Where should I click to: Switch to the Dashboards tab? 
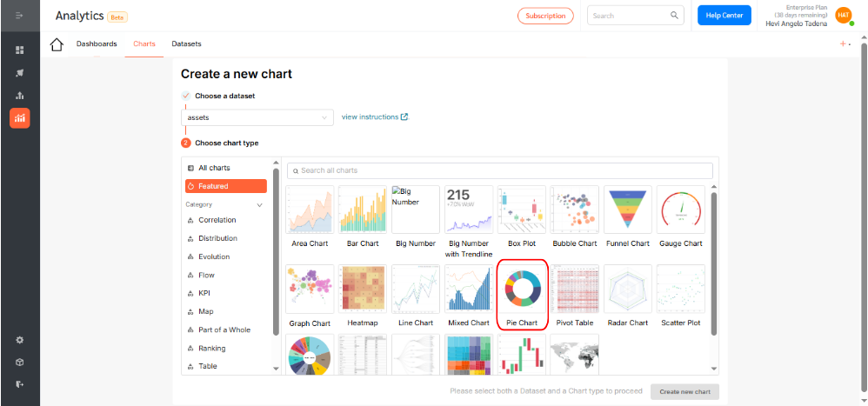pos(97,43)
